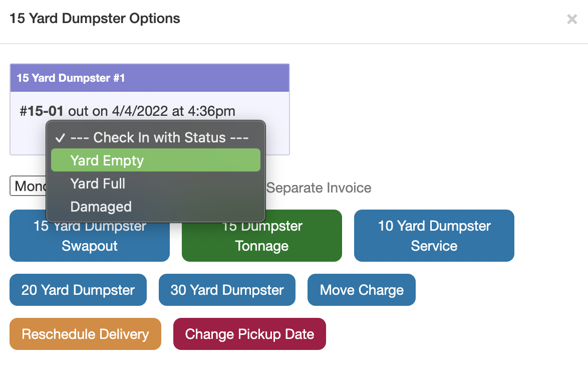The height and width of the screenshot is (366, 588).
Task: Close the 15 Yard Dumpster Options dialog
Action: [x=571, y=20]
